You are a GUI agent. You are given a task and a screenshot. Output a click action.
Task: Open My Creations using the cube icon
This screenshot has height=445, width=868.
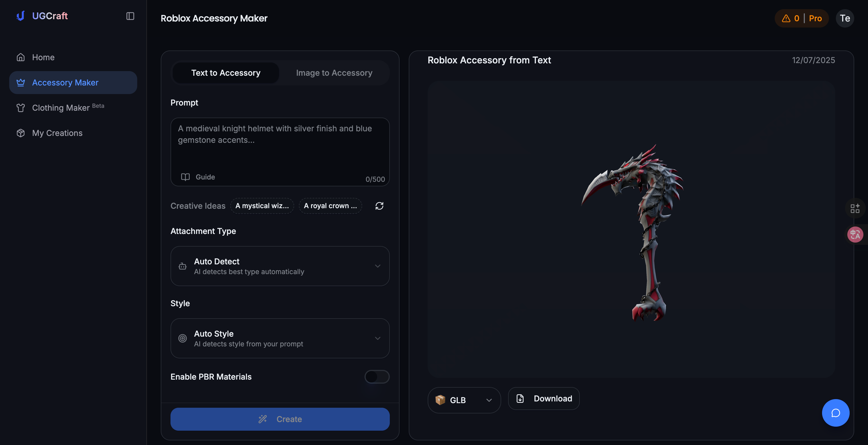point(21,133)
